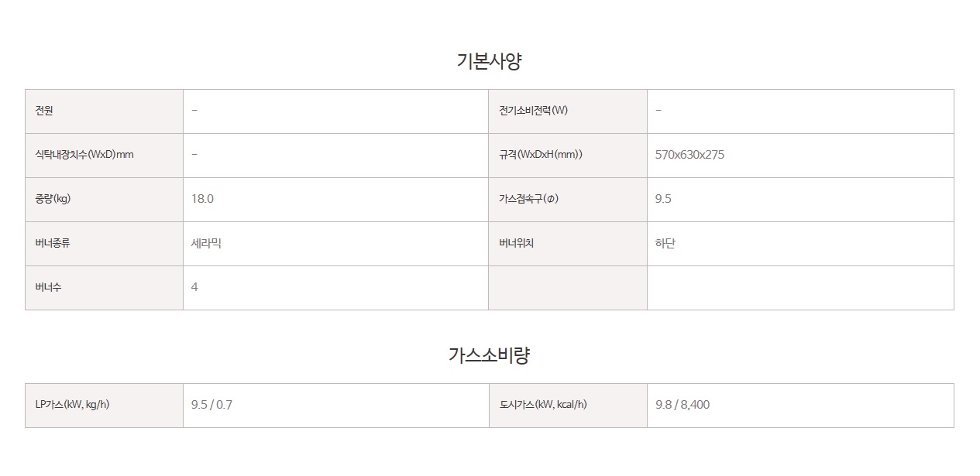The height and width of the screenshot is (476, 980).
Task: Click the 가스소비량 section heading
Action: point(489,355)
